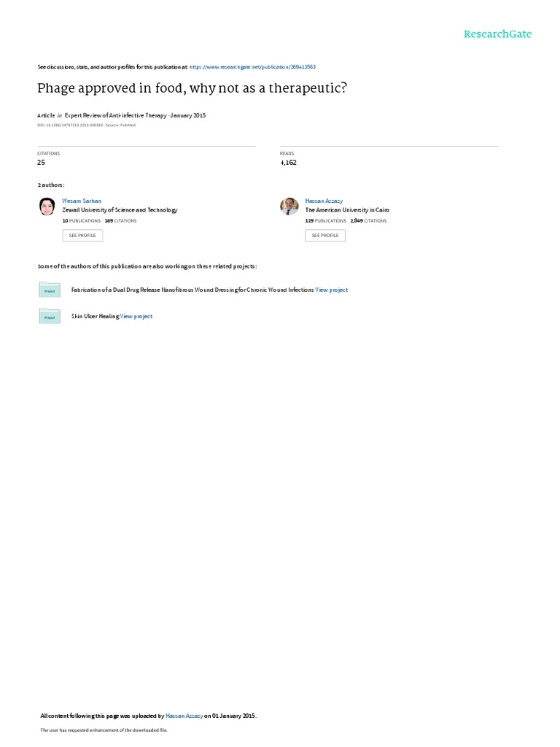The height and width of the screenshot is (747, 560).
Task: Click the reads count 4,162
Action: [288, 163]
